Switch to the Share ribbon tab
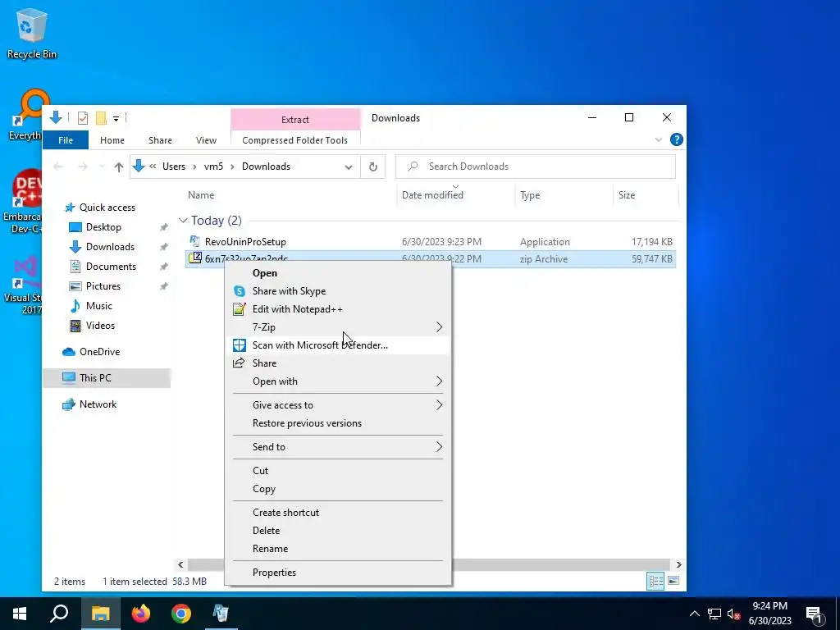The height and width of the screenshot is (630, 840). pyautogui.click(x=160, y=139)
